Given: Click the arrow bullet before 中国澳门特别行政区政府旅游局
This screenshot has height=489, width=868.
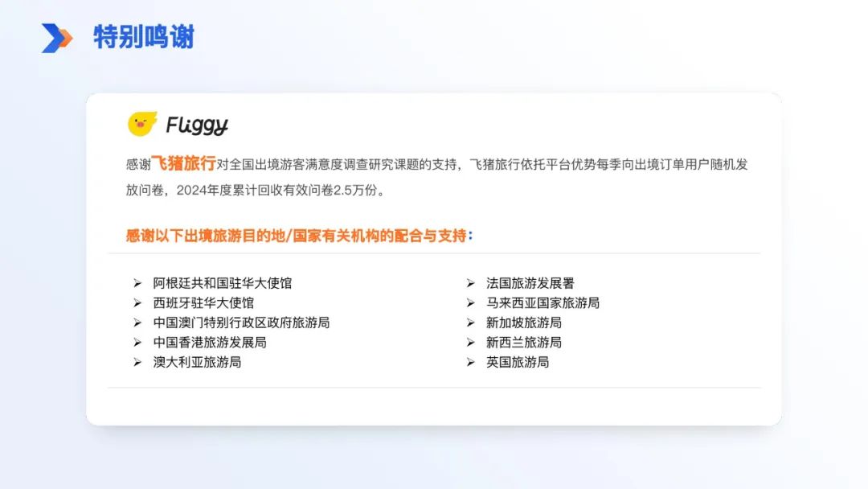Looking at the screenshot, I should pos(137,323).
